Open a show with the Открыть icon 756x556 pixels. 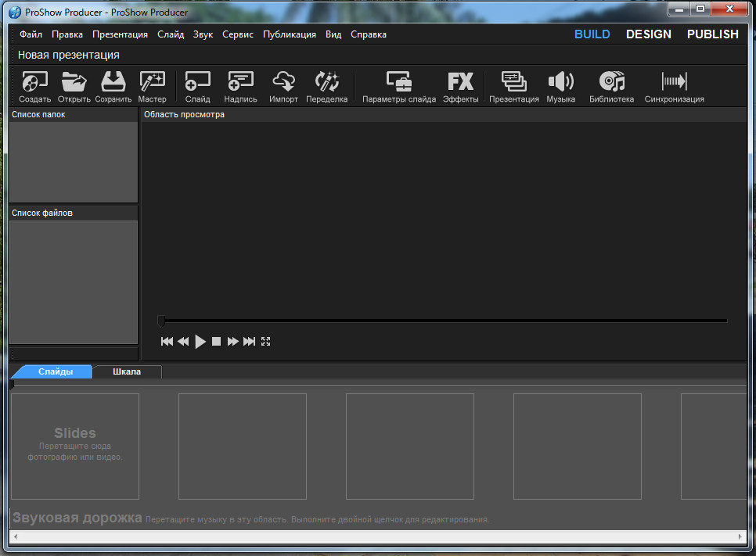[74, 82]
